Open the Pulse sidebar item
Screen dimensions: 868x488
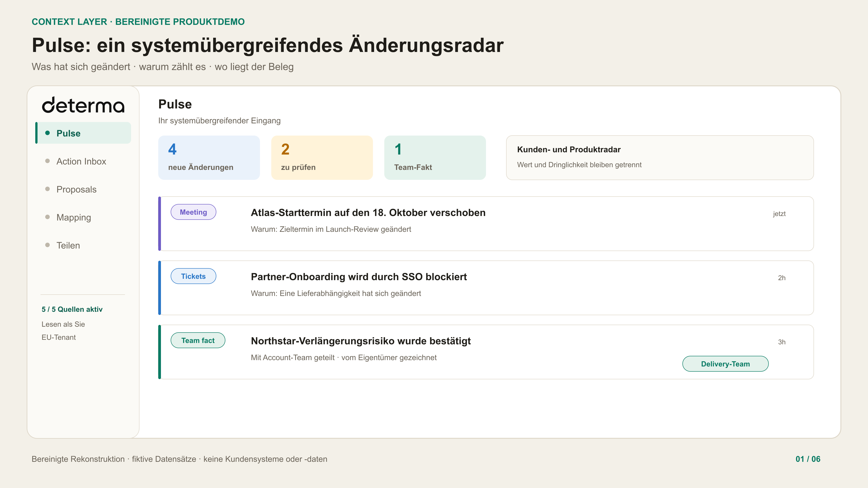point(83,133)
